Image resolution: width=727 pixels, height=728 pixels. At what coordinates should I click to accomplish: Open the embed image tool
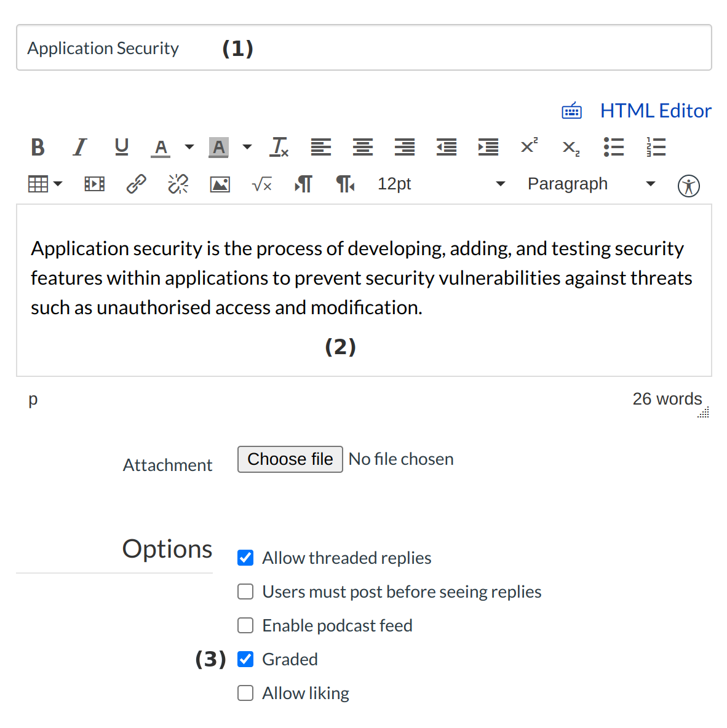pyautogui.click(x=220, y=184)
